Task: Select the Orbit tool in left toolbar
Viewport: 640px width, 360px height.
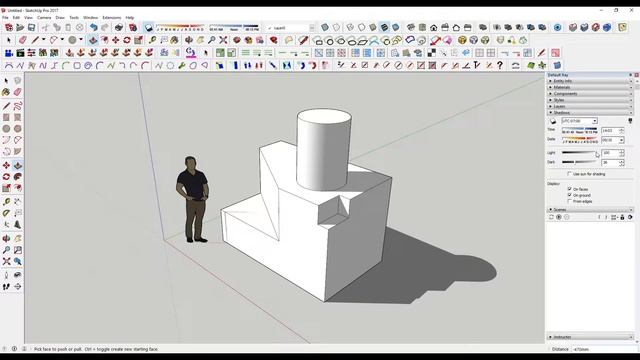Action: coord(6,238)
